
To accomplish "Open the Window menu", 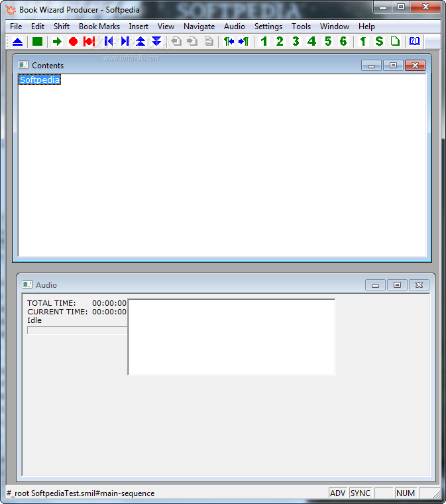I will tap(334, 27).
